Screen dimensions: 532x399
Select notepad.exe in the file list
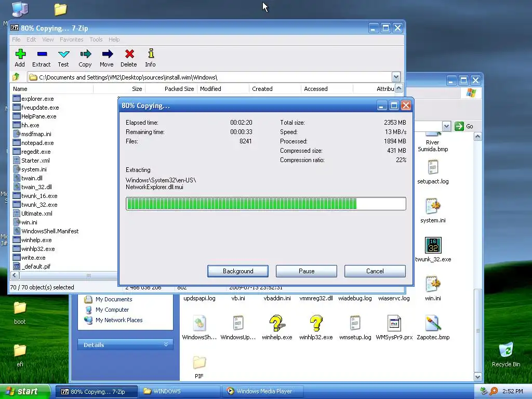[33, 143]
